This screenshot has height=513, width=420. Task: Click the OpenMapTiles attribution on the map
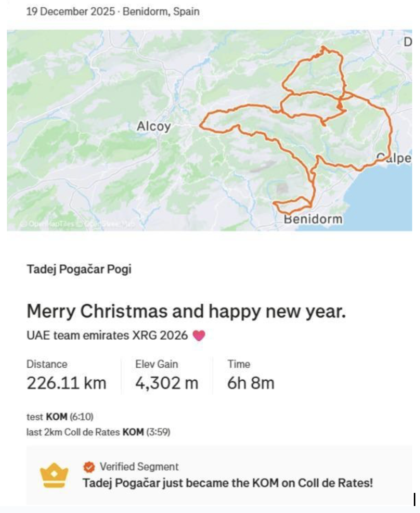pyautogui.click(x=46, y=224)
